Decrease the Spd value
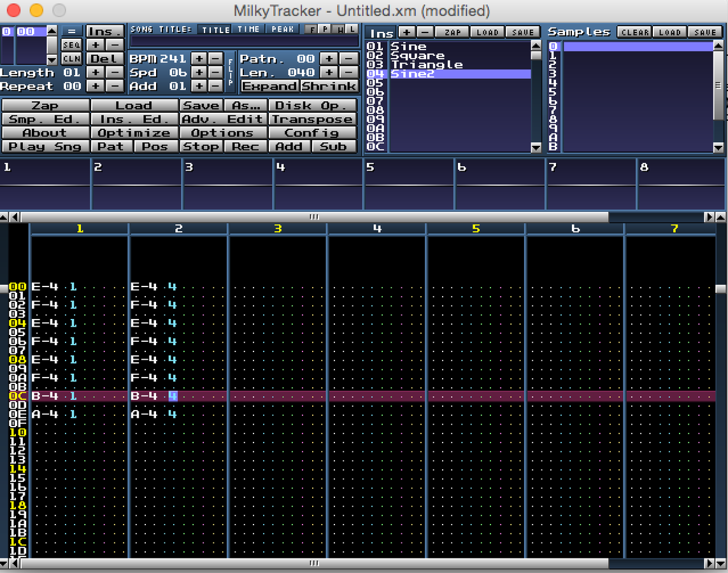The image size is (728, 573). click(x=215, y=73)
